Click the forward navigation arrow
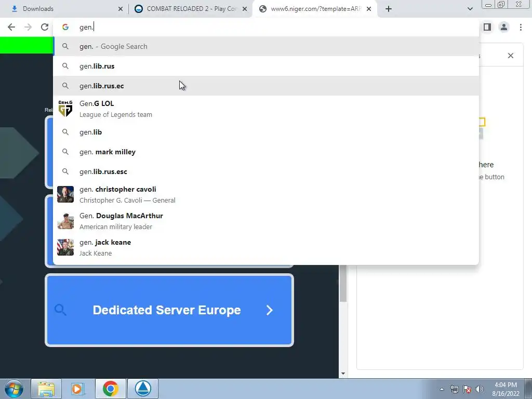The width and height of the screenshot is (532, 399). [28, 27]
